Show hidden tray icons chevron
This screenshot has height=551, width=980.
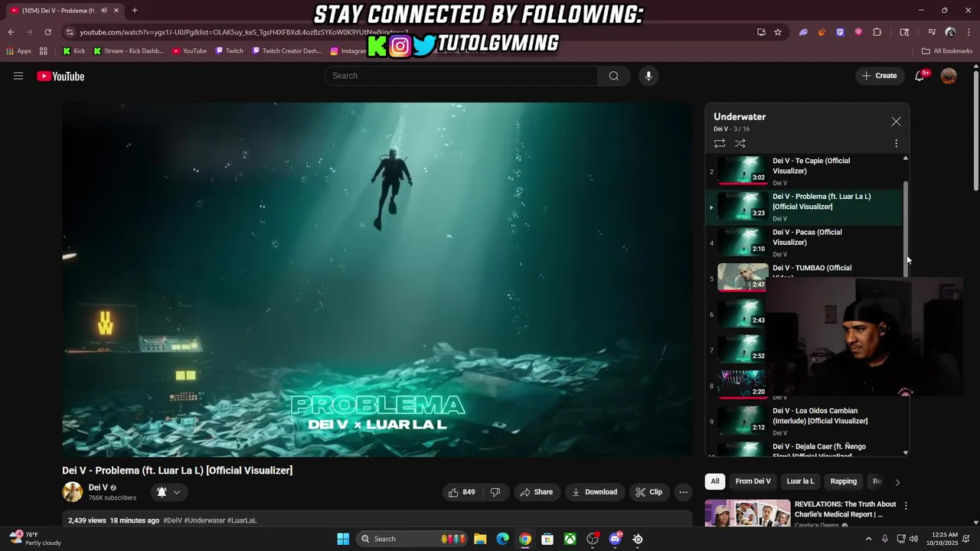point(868,539)
